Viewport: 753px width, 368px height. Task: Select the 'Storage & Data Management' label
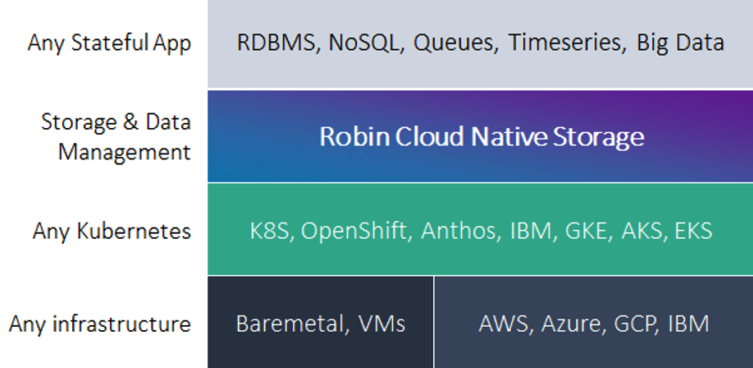tap(116, 137)
